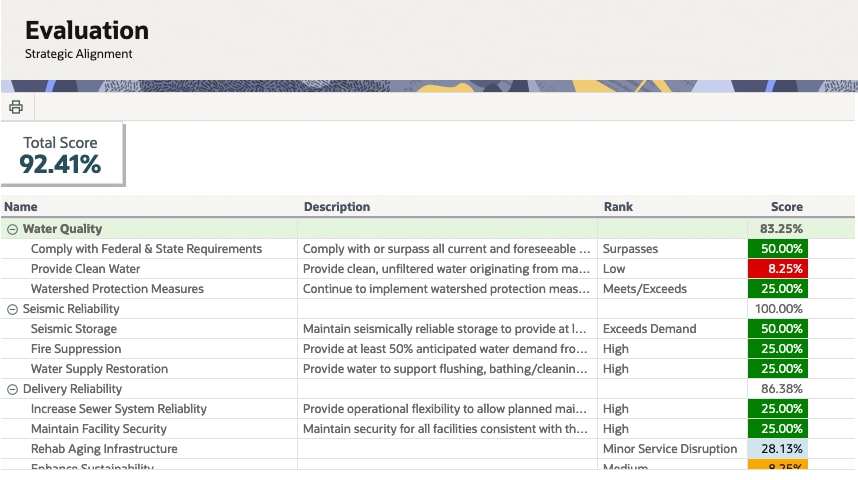Select the Fire Suppression row
The width and height of the screenshot is (858, 480).
(76, 349)
